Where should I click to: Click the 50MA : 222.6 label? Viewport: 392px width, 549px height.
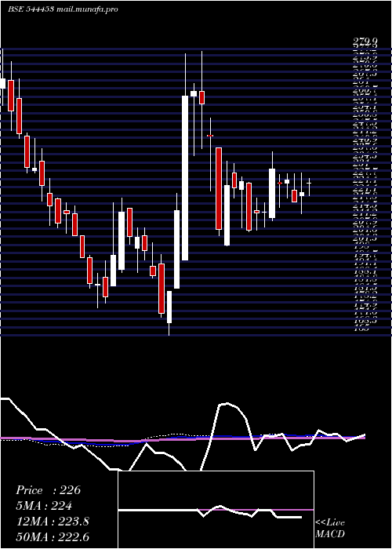tap(53, 536)
